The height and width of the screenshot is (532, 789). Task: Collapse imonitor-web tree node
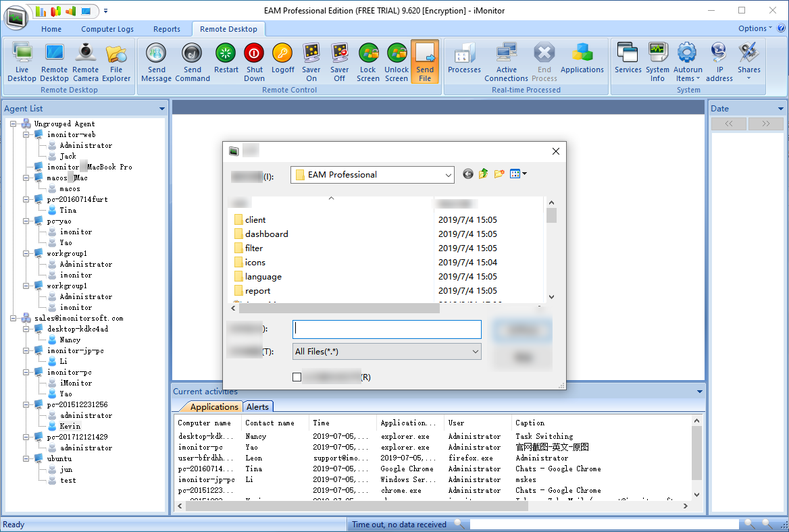(x=26, y=135)
